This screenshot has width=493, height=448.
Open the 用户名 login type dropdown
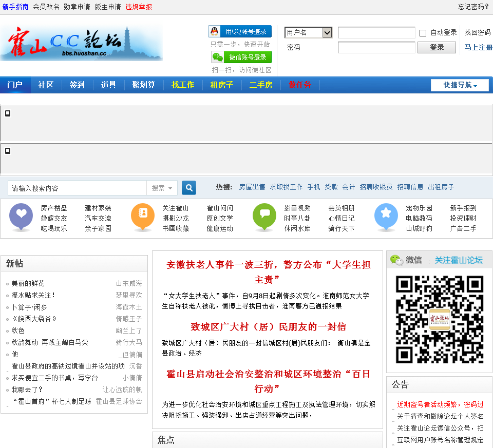pyautogui.click(x=309, y=32)
